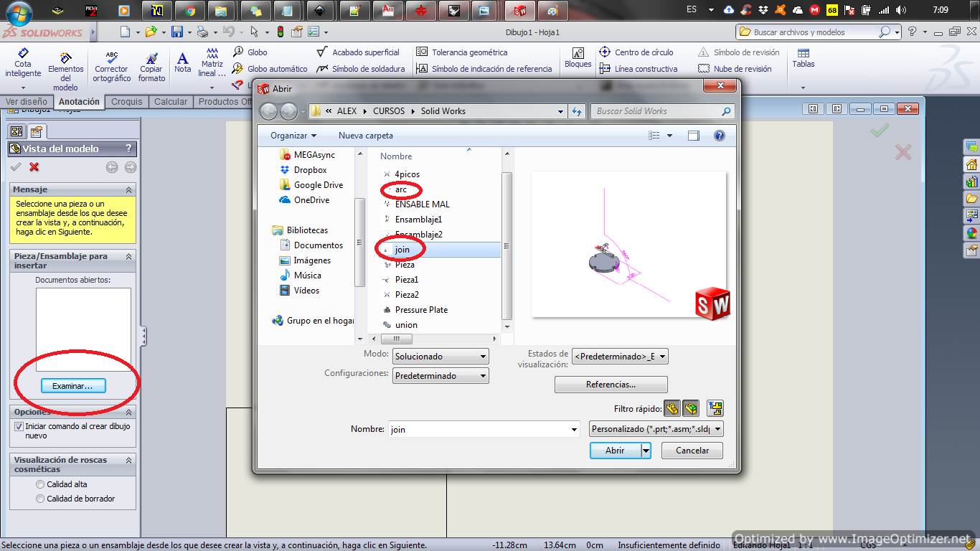Click the third Filtro rápido filter icon
980x551 pixels.
point(715,409)
